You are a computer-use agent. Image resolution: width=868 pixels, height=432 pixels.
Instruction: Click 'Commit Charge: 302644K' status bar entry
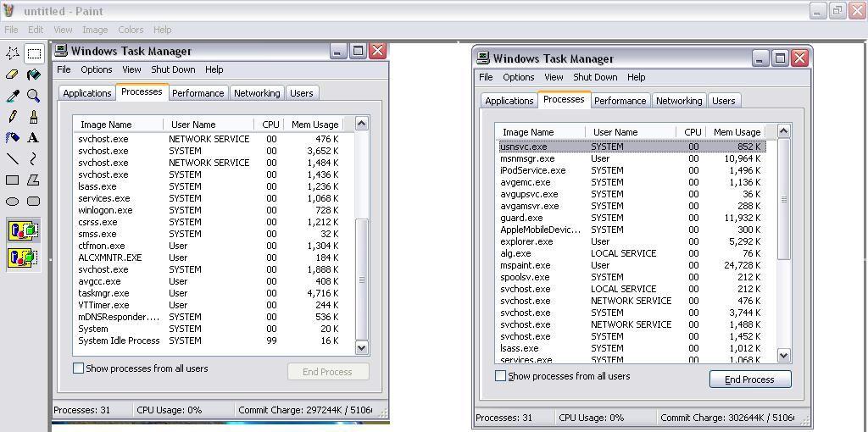click(727, 418)
